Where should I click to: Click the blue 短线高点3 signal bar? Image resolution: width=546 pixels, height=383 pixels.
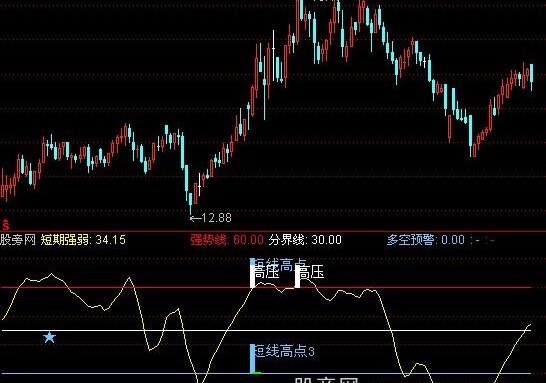pyautogui.click(x=252, y=359)
